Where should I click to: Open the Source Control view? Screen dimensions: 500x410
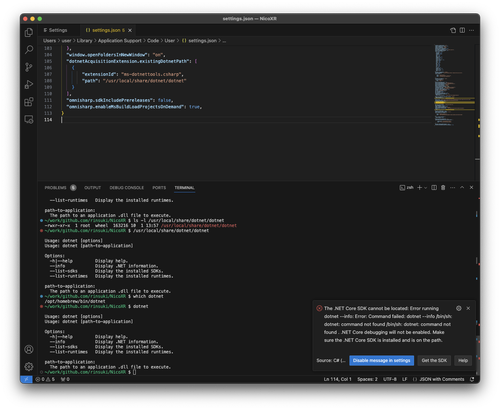point(29,67)
